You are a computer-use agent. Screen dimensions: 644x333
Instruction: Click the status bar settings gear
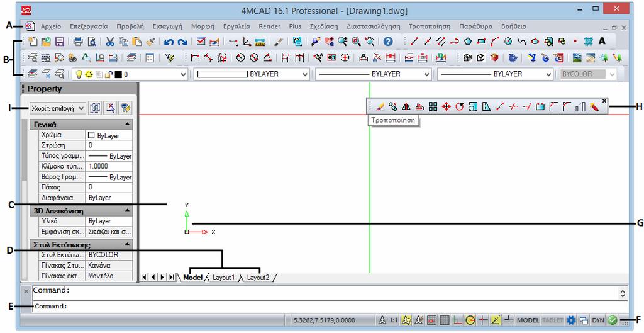[571, 320]
